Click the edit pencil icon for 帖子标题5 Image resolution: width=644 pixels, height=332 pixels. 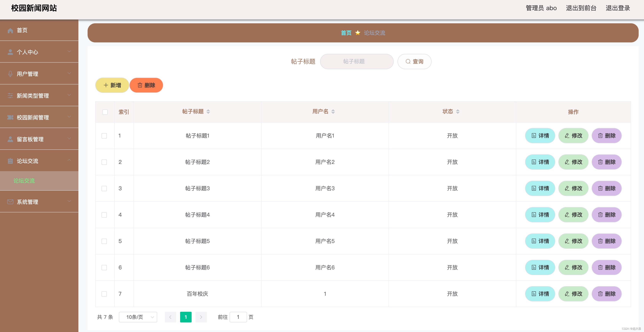click(567, 241)
